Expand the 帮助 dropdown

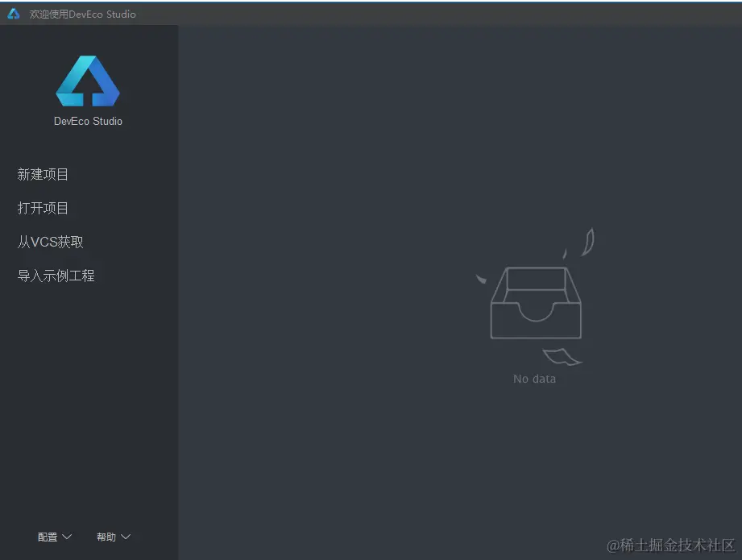pos(113,537)
